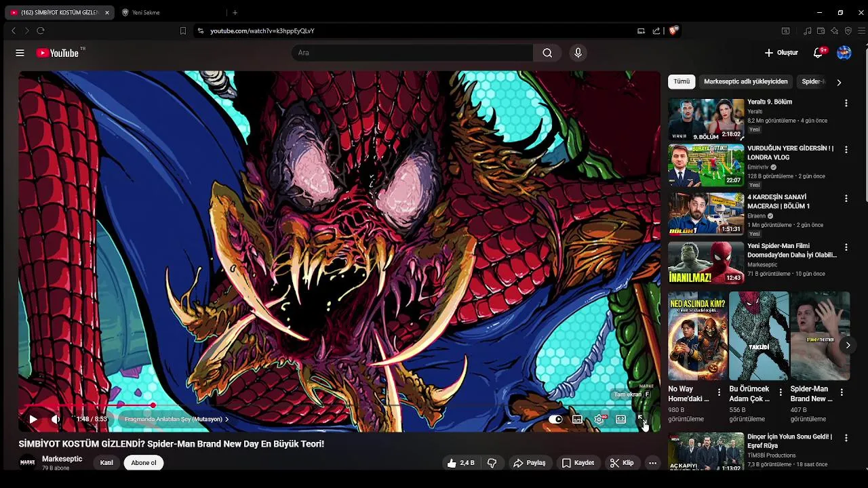Open Vurduğun Yere Gidersin video thumbnail
The image size is (868, 488).
click(x=706, y=165)
